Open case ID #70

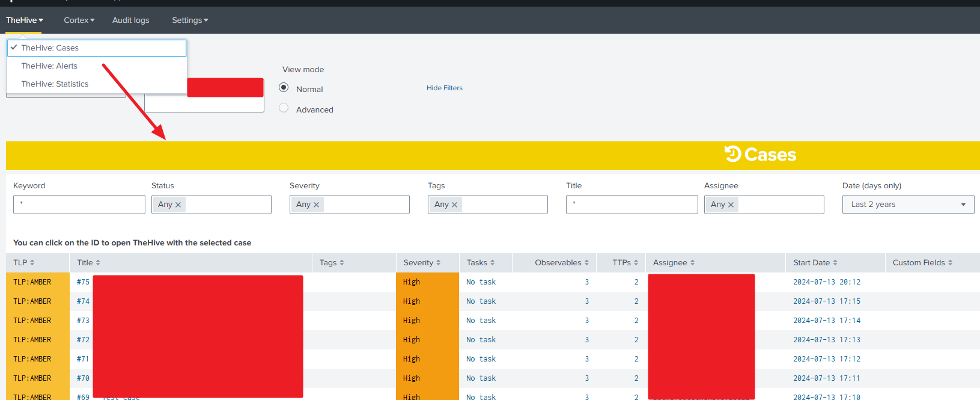pyautogui.click(x=83, y=378)
